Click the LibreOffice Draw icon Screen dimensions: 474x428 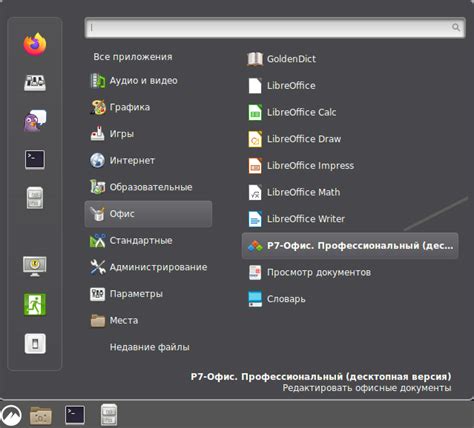pyautogui.click(x=255, y=139)
